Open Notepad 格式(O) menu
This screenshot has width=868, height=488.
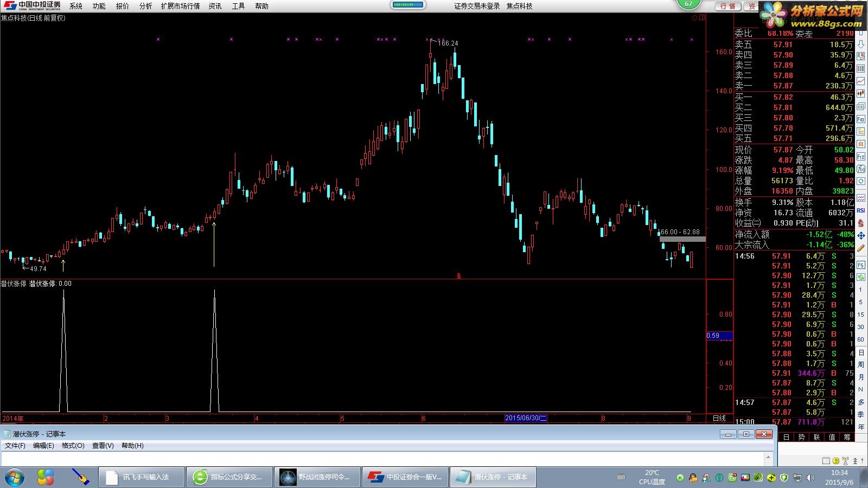73,446
